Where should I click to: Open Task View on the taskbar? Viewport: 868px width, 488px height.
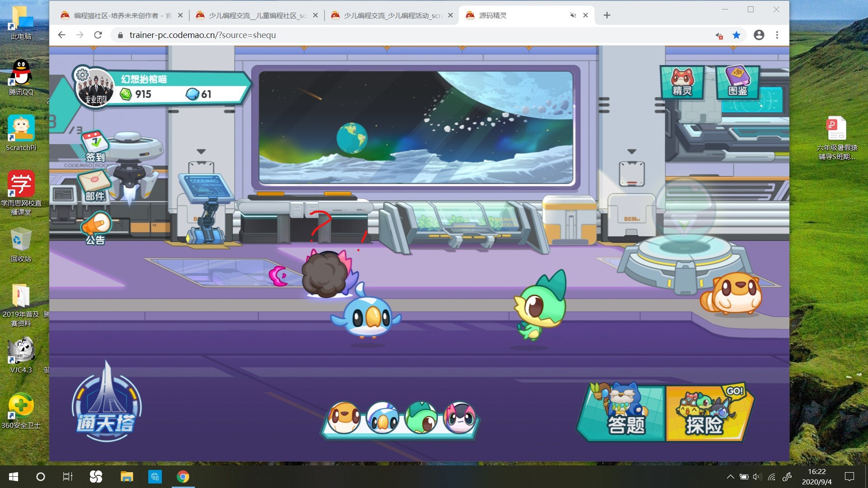point(68,477)
